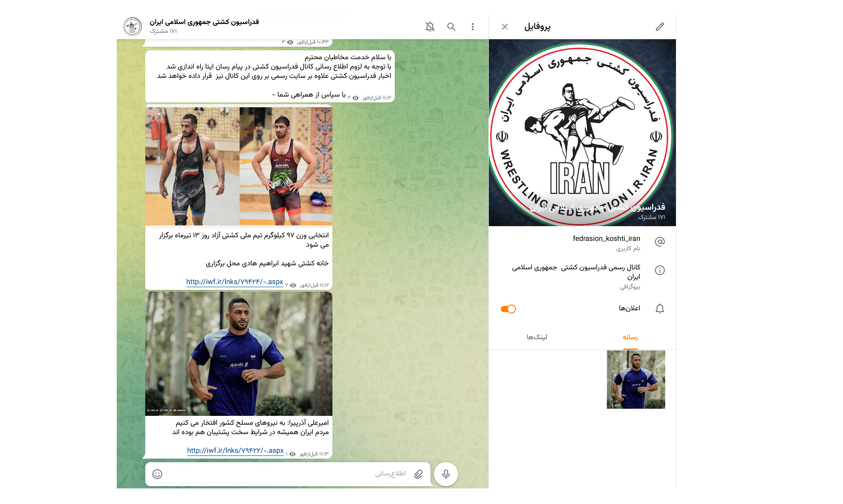
Task: Click the caption امیرعلی آذرپیرا message text
Action: (250, 427)
